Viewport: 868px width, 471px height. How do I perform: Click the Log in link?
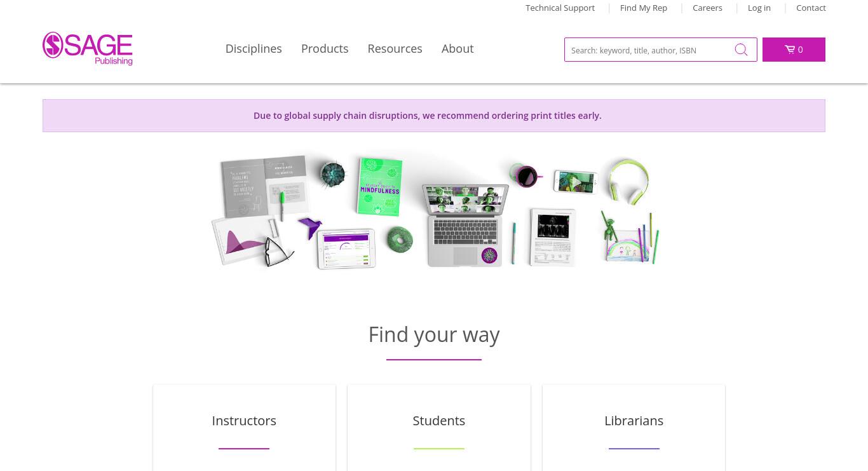(759, 8)
